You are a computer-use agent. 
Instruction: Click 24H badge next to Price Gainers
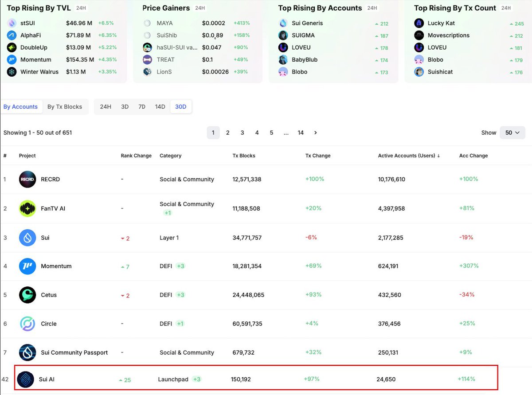point(200,8)
